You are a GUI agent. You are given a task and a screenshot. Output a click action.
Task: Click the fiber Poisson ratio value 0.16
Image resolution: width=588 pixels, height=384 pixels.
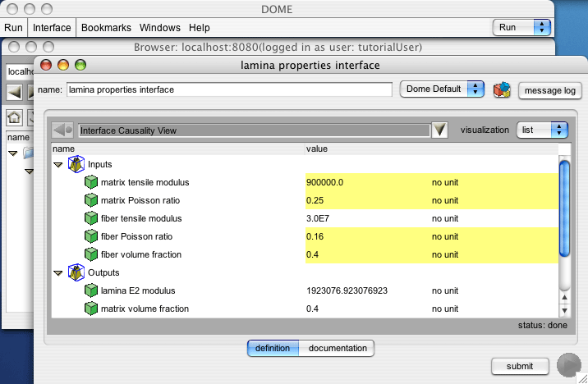pos(315,236)
